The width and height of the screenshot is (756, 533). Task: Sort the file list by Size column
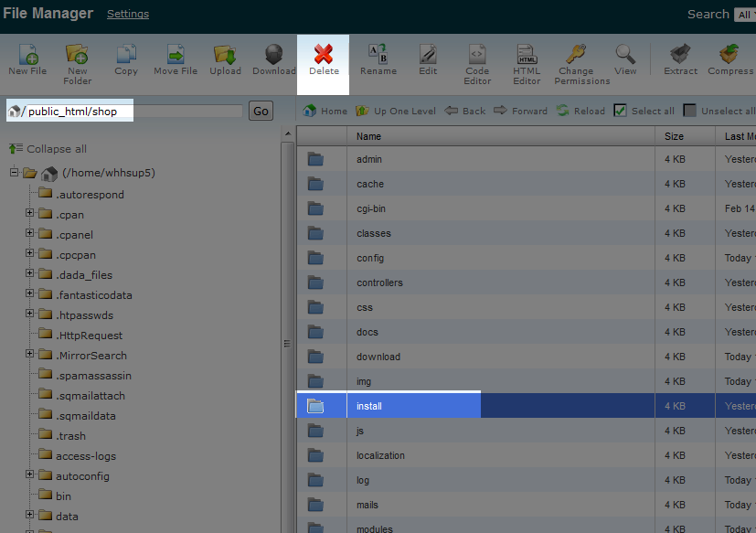click(674, 136)
